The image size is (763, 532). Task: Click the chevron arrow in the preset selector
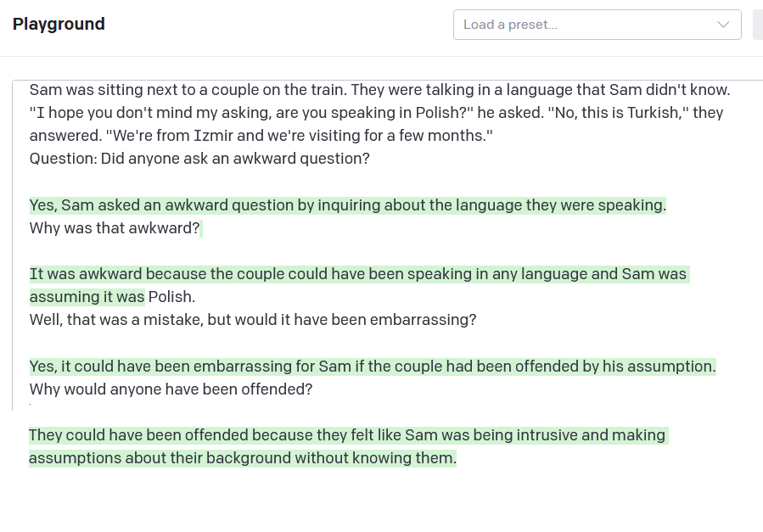(723, 25)
